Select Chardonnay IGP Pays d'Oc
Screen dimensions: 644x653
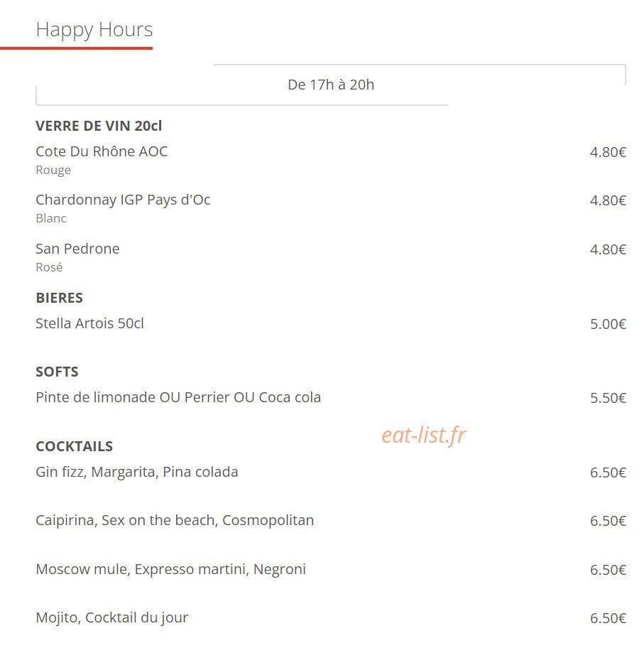tap(123, 200)
